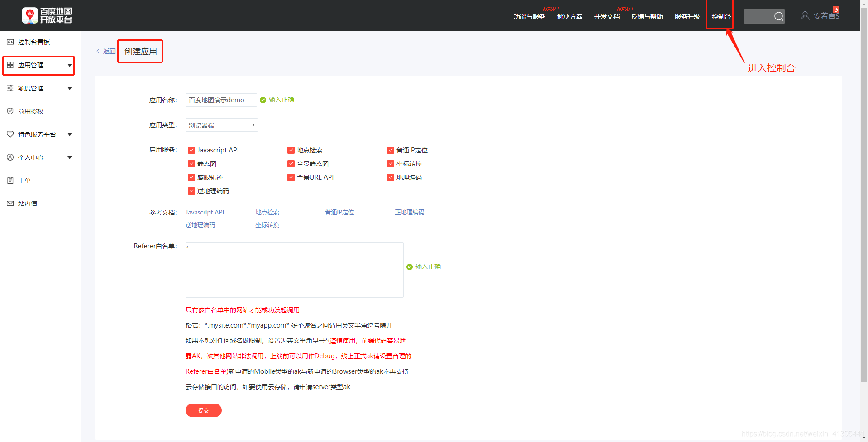Image resolution: width=868 pixels, height=442 pixels.
Task: Click the 应用管理 grid icon
Action: coord(10,65)
